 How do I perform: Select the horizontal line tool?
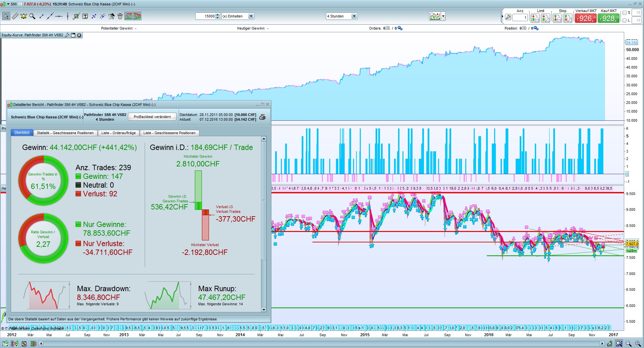tap(59, 16)
